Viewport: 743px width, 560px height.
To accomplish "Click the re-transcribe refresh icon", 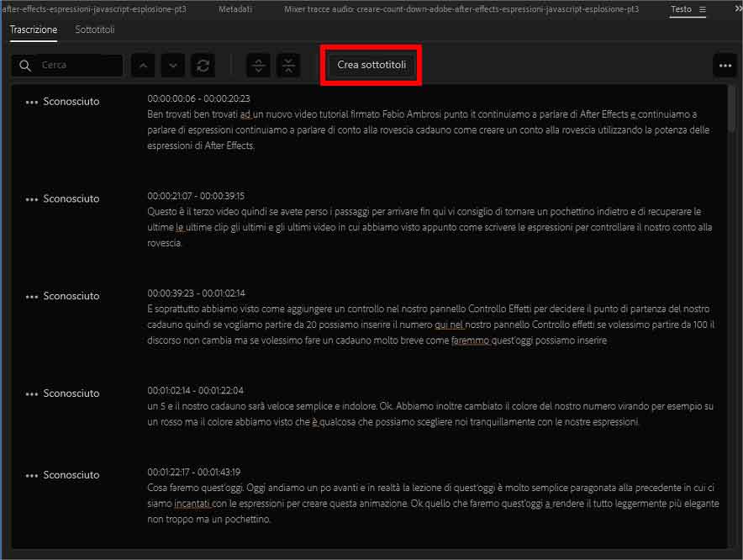I will pos(202,65).
